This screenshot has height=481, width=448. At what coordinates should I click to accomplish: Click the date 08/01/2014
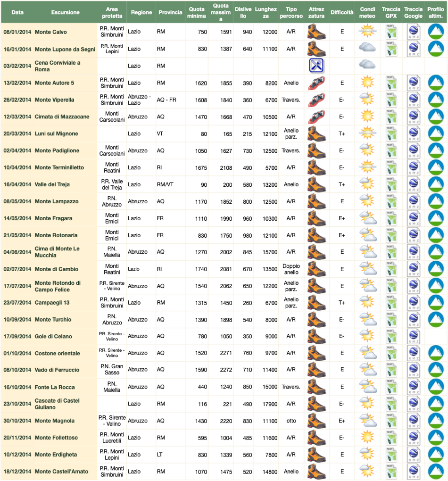(x=17, y=32)
